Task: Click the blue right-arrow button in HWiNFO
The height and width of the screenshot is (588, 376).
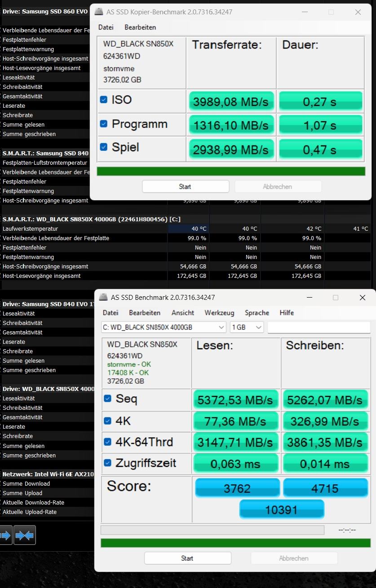Action: (x=5, y=535)
